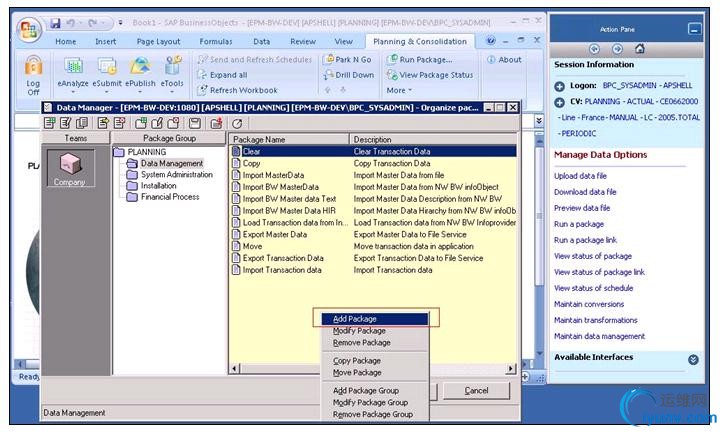This screenshot has height=434, width=723.
Task: Select the Export Transaction Data package row
Action: (x=373, y=258)
